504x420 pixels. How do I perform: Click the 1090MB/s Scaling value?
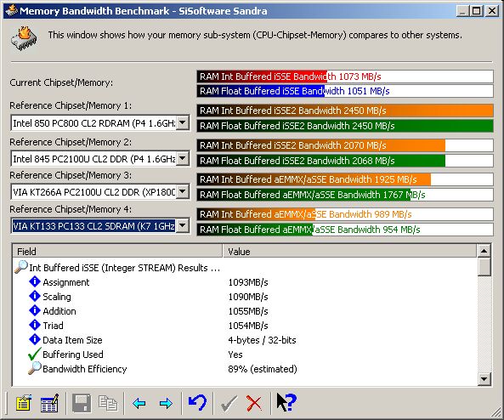tap(248, 297)
